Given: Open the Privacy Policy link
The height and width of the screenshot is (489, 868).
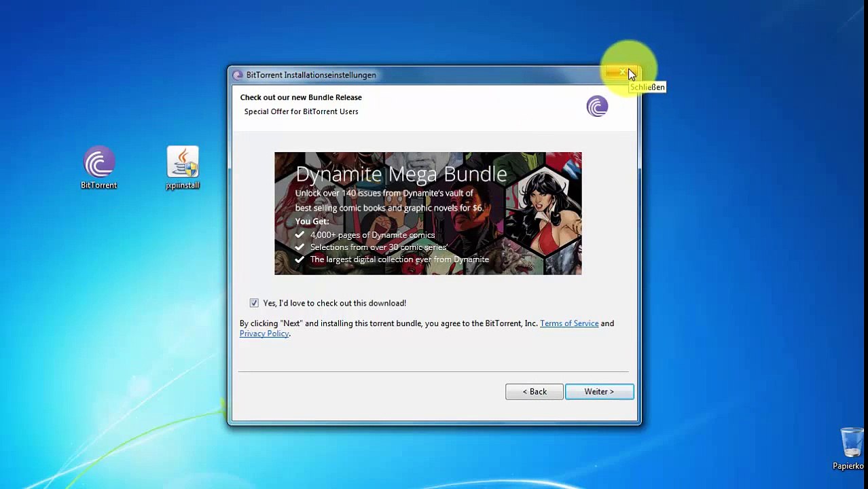Looking at the screenshot, I should (x=264, y=333).
